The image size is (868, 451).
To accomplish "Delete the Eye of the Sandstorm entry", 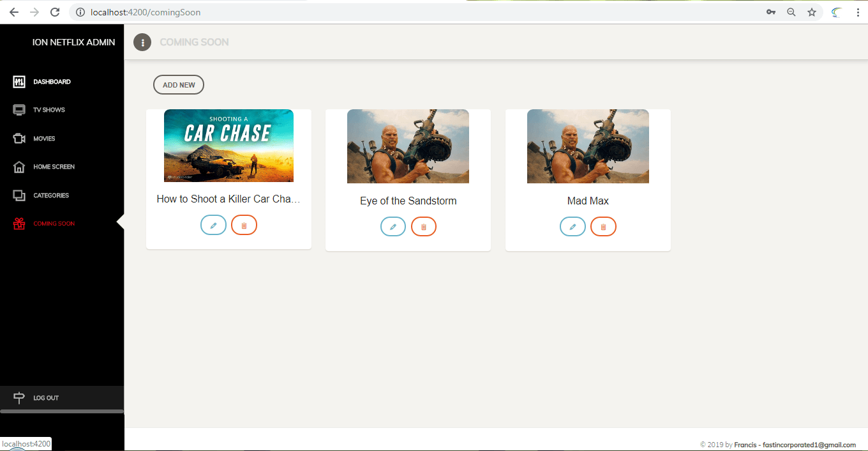I will pyautogui.click(x=423, y=226).
